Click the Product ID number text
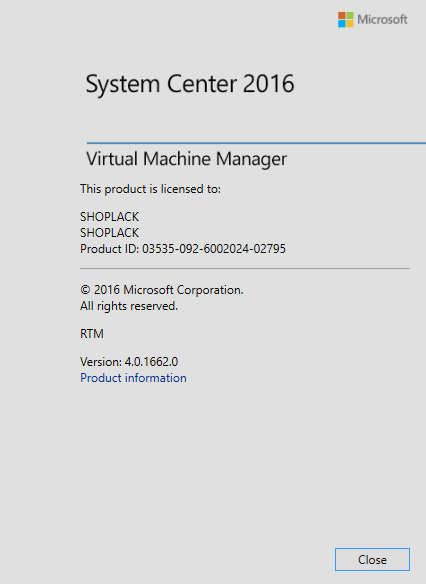 coord(214,248)
